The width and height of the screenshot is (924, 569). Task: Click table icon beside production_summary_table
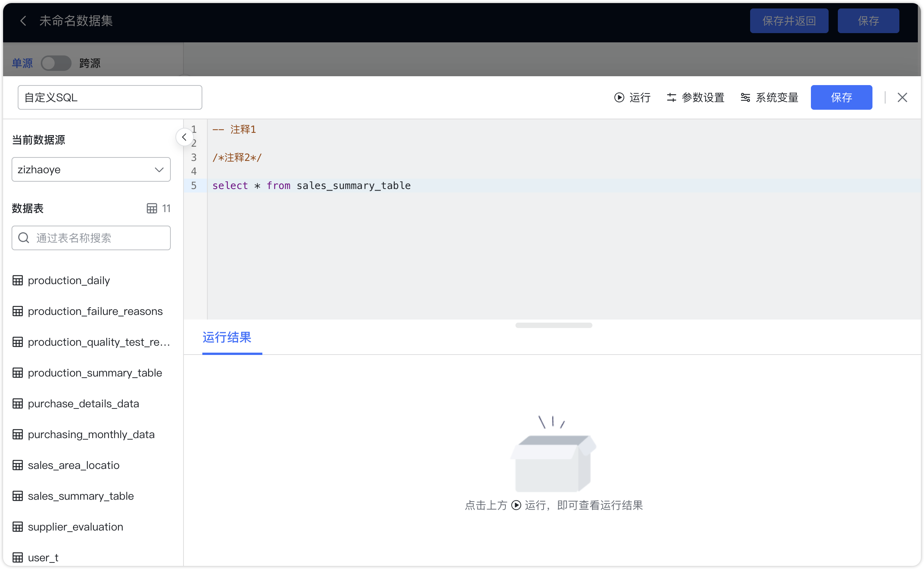18,373
